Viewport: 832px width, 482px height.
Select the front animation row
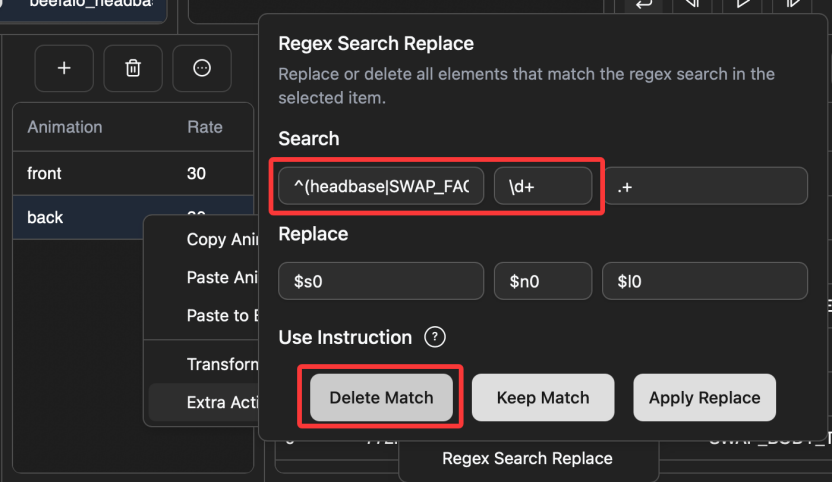(x=100, y=173)
